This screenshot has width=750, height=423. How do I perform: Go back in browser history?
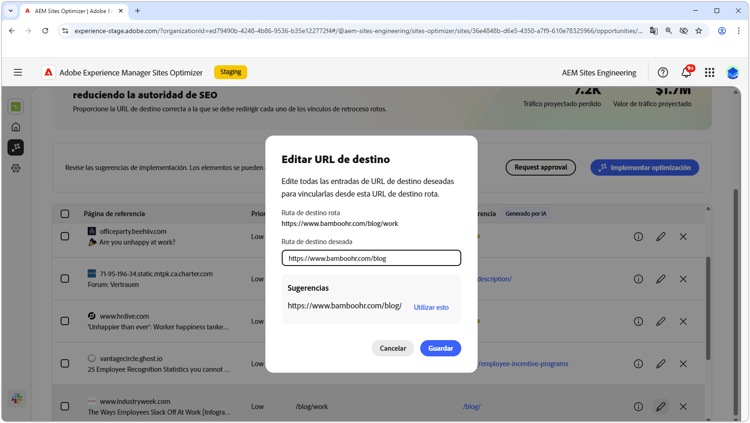coord(12,31)
